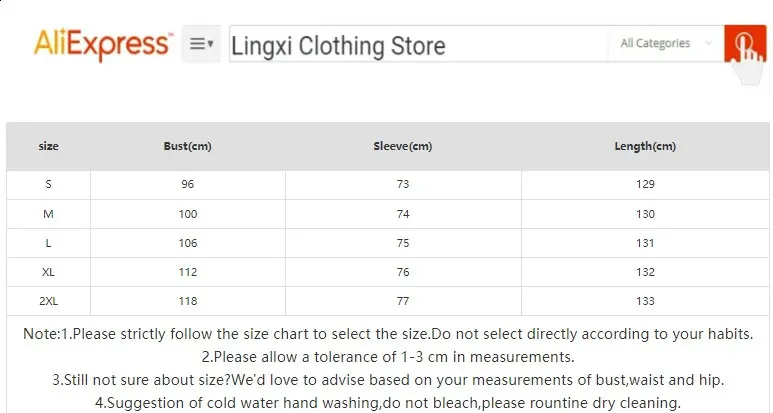Viewport: 773px width, 413px height.
Task: Select the M size row label
Action: click(x=48, y=214)
